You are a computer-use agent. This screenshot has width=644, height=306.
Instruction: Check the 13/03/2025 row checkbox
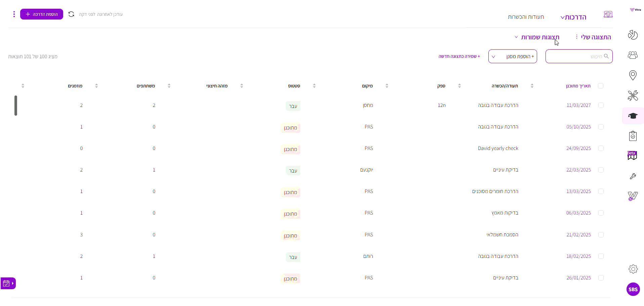pos(601,191)
